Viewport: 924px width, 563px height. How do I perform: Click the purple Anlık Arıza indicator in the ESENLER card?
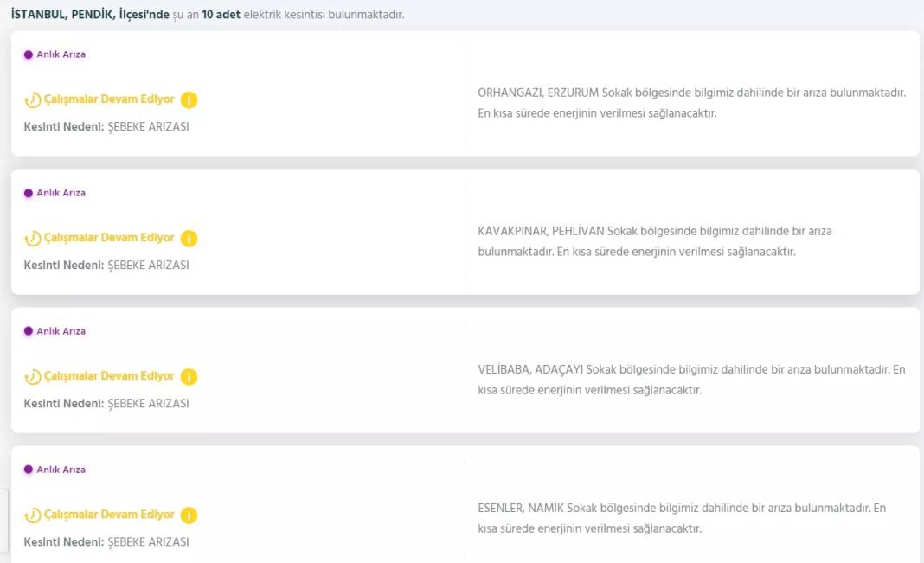click(27, 469)
